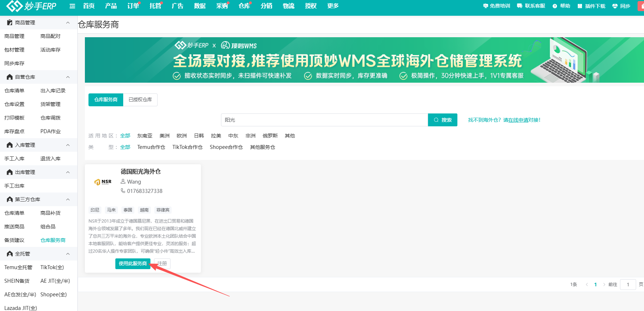Filter region by 日韩

point(199,136)
